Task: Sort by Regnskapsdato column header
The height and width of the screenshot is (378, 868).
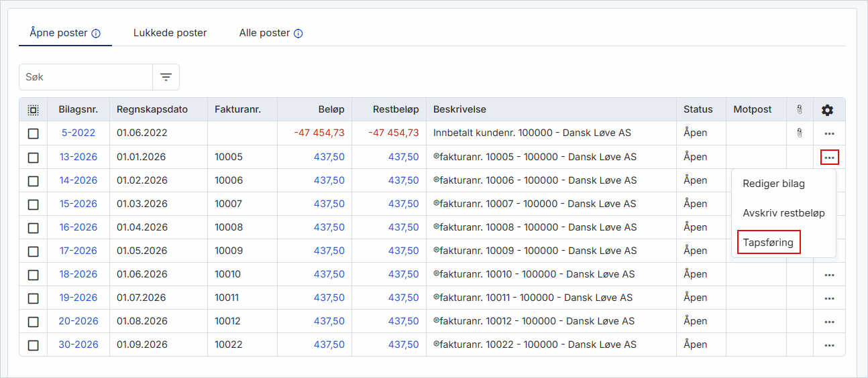Action: click(x=152, y=109)
